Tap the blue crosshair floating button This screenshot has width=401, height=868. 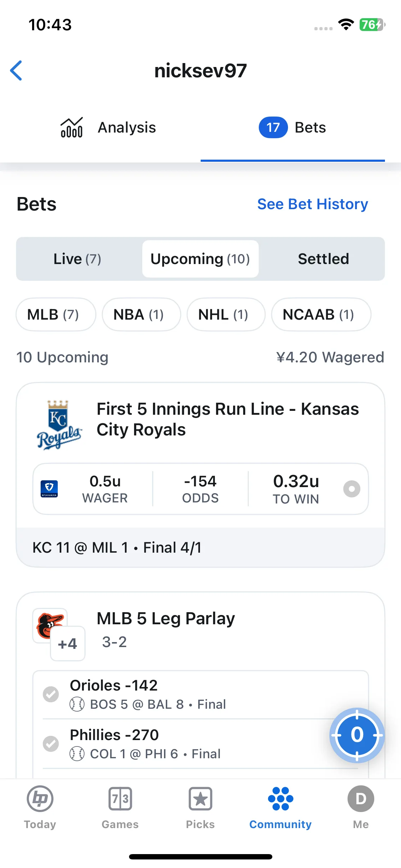click(x=357, y=735)
